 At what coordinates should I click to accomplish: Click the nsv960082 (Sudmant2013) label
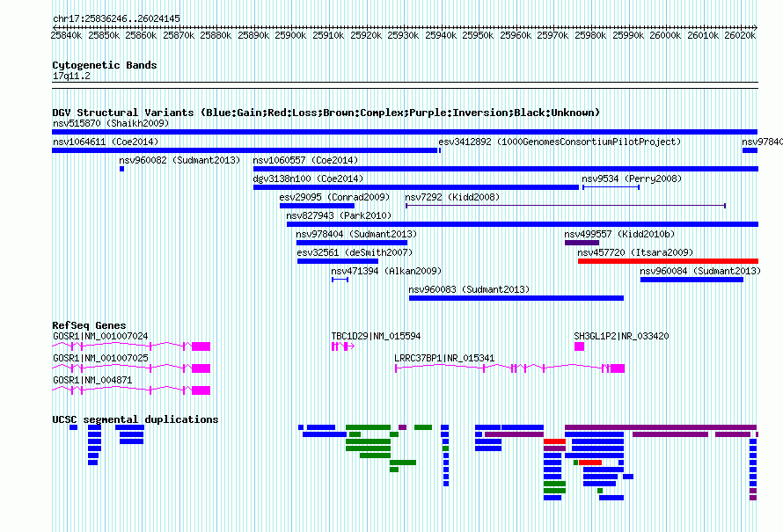[x=179, y=160]
